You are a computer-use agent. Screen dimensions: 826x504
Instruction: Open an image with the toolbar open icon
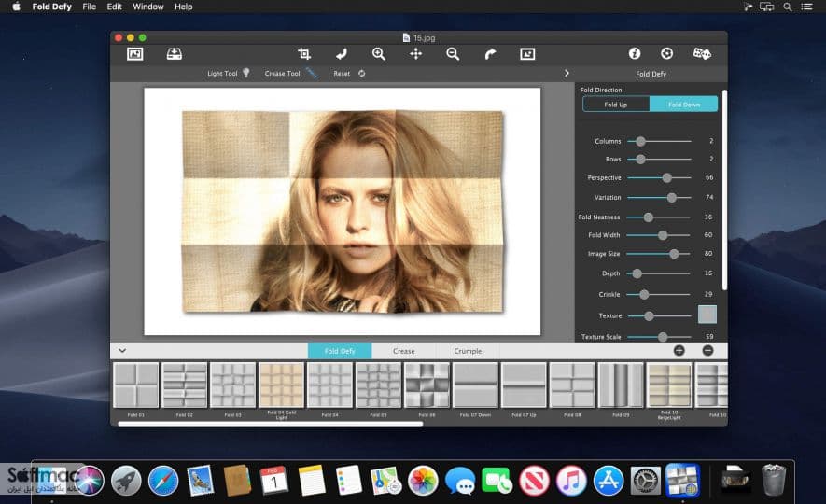pos(134,54)
